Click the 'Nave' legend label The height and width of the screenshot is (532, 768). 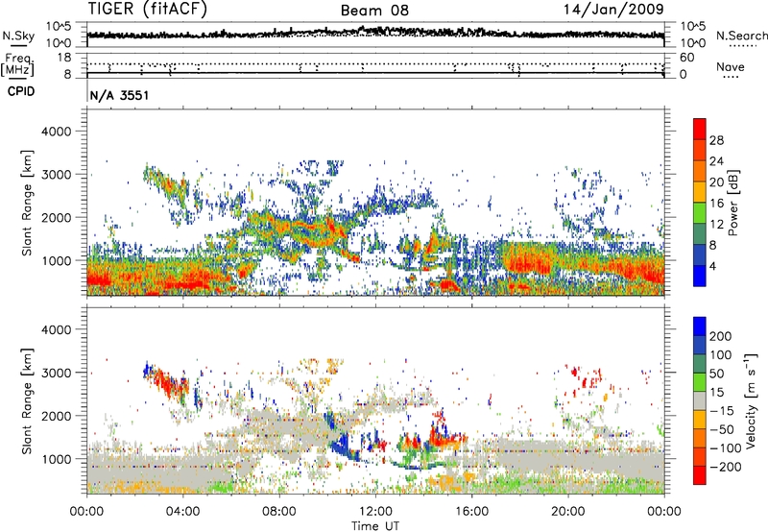731,66
